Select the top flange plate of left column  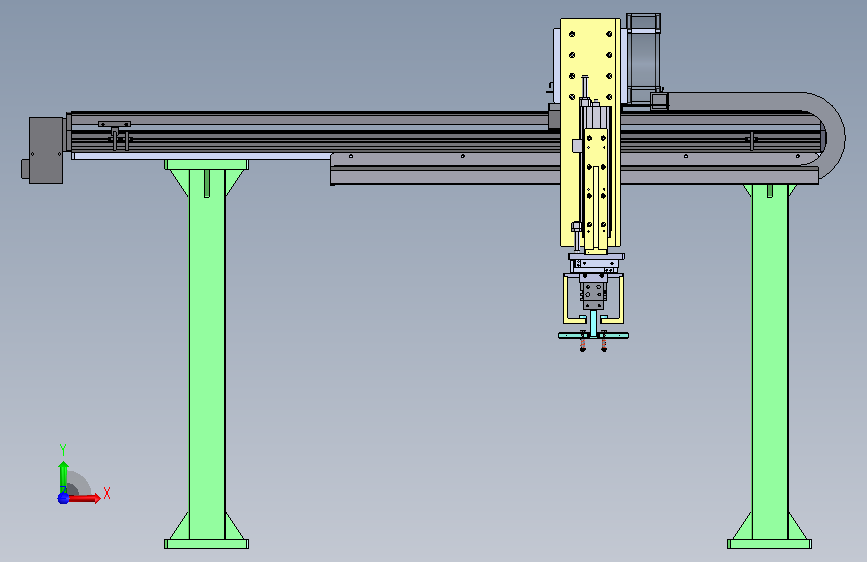206,165
